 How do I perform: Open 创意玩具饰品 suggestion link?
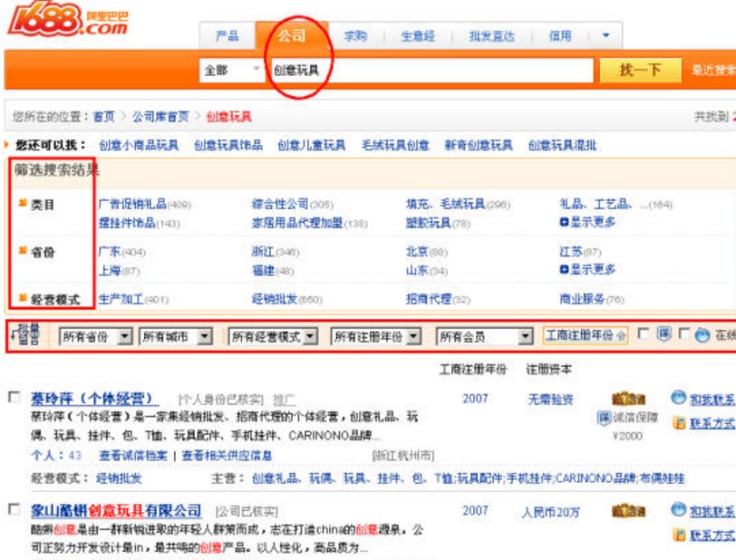[228, 146]
